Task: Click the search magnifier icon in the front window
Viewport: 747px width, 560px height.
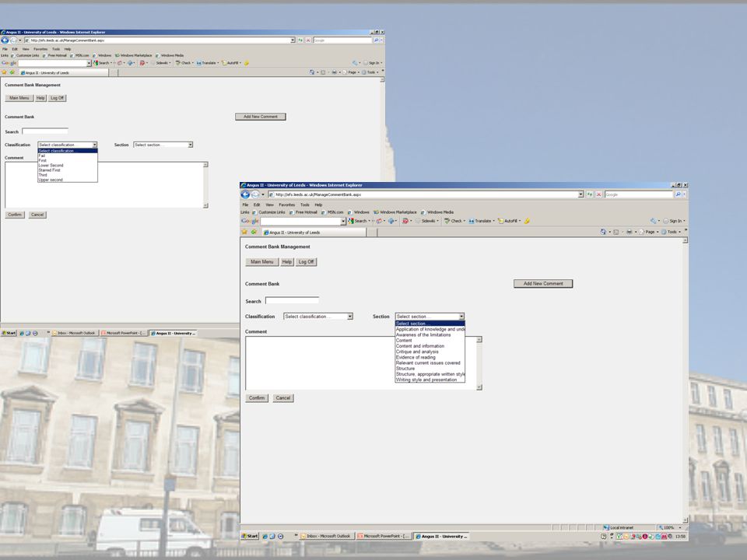Action: [x=678, y=194]
